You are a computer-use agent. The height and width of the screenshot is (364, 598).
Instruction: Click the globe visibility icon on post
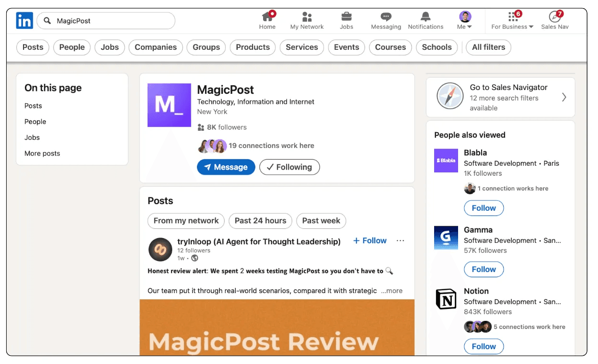click(x=195, y=258)
